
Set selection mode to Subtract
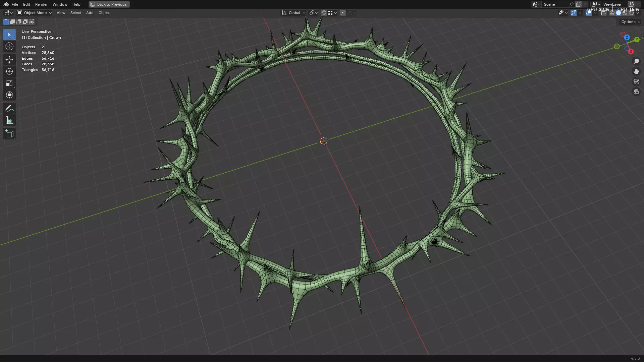tap(19, 22)
